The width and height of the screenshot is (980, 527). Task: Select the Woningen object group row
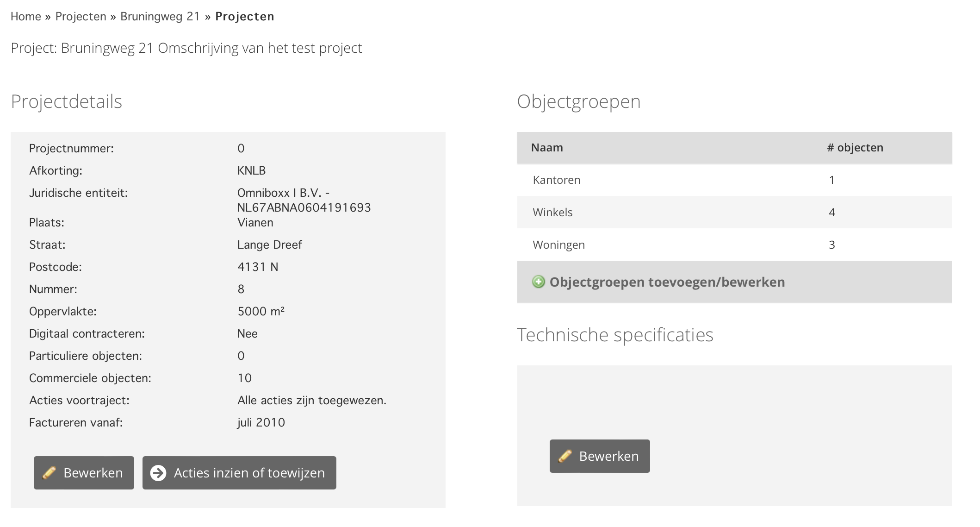tap(558, 245)
